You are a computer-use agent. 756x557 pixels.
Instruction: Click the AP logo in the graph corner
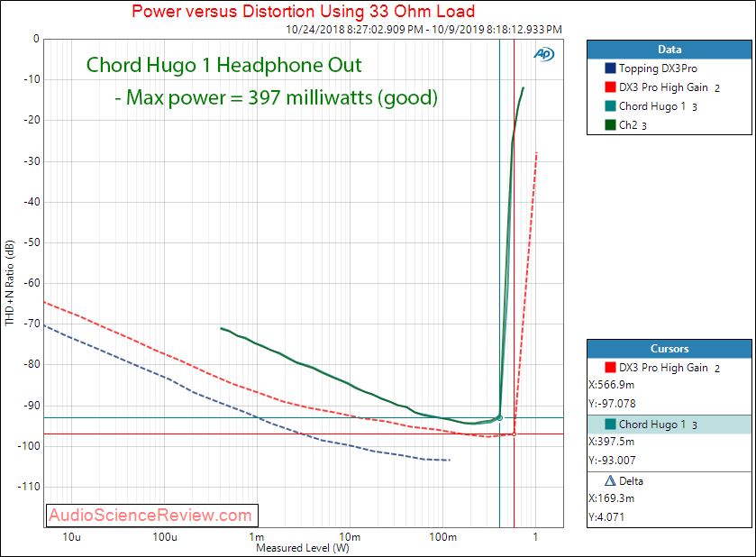[544, 54]
